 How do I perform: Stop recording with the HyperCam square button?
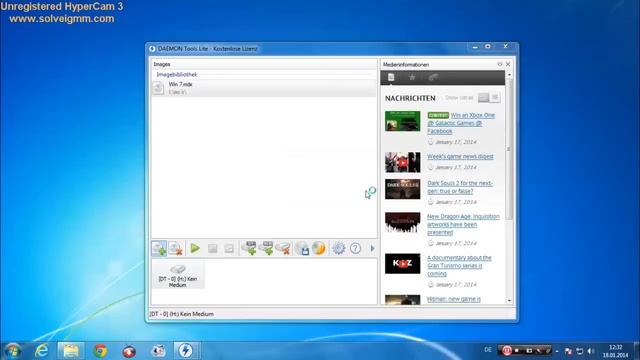517,350
